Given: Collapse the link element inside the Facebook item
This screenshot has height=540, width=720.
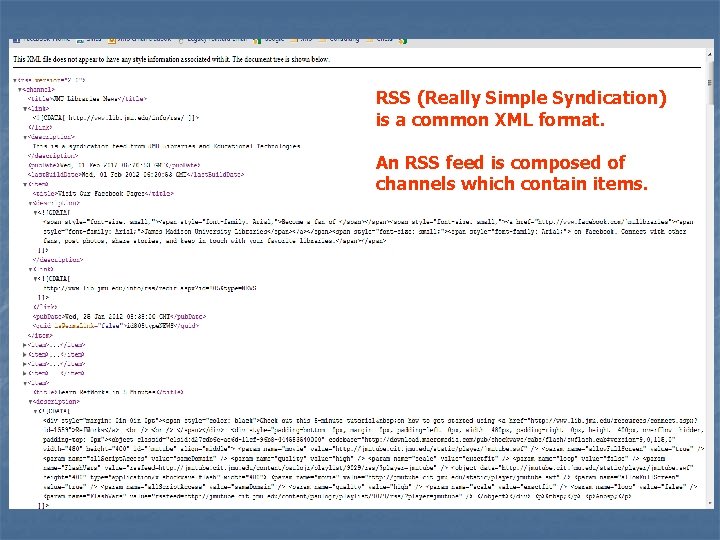Looking at the screenshot, I should pyautogui.click(x=30, y=269).
